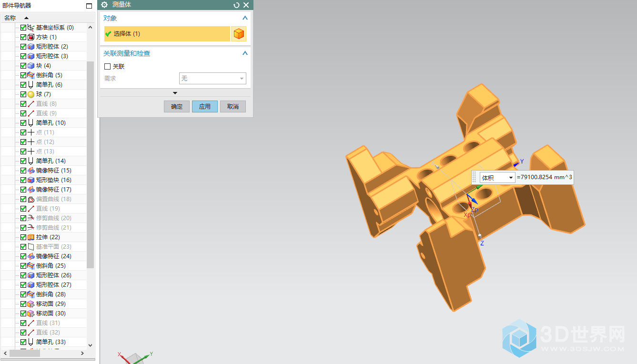Uncheck the 简单孔 (14) feature checkbox
Image resolution: width=637 pixels, height=364 pixels.
point(23,161)
